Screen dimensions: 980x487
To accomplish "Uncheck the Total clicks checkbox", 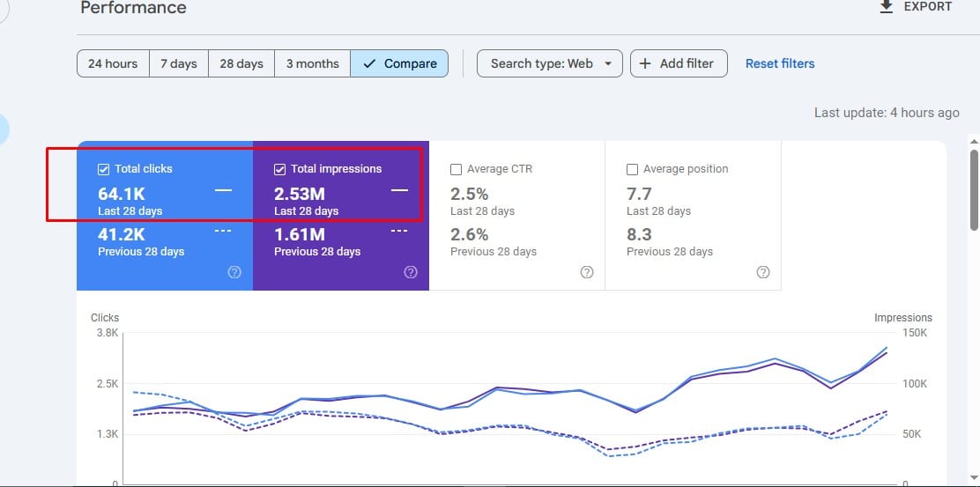I will (104, 169).
